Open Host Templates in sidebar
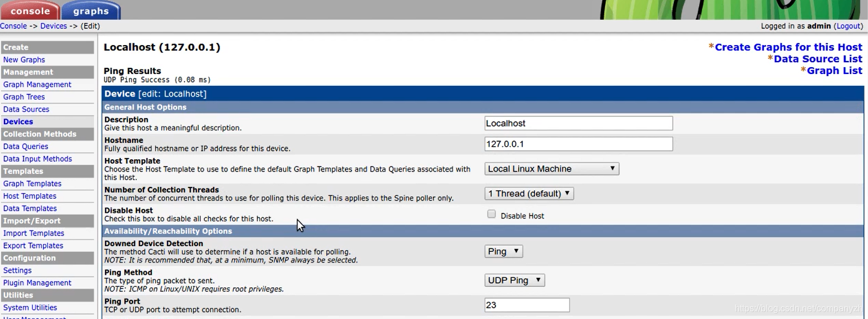This screenshot has width=868, height=319. click(29, 196)
